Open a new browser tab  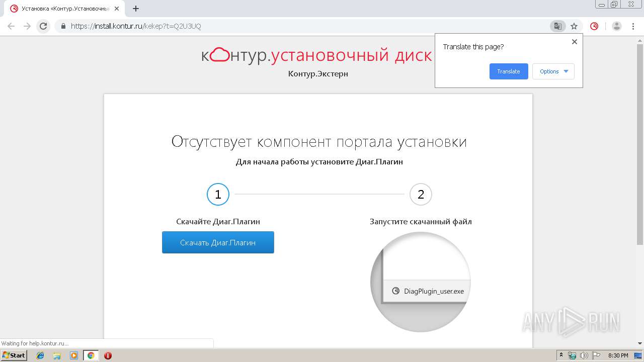pos(136,9)
